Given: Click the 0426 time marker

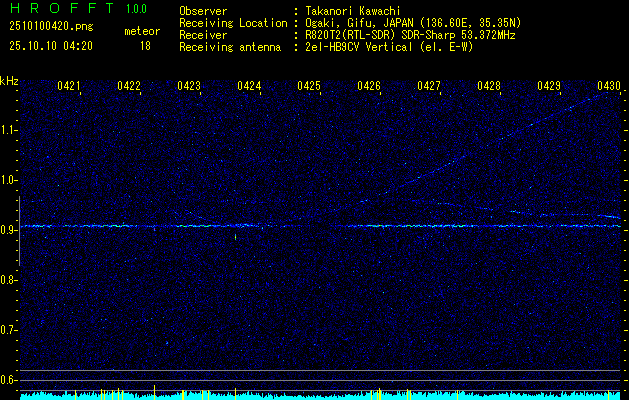Looking at the screenshot, I should click(369, 86).
